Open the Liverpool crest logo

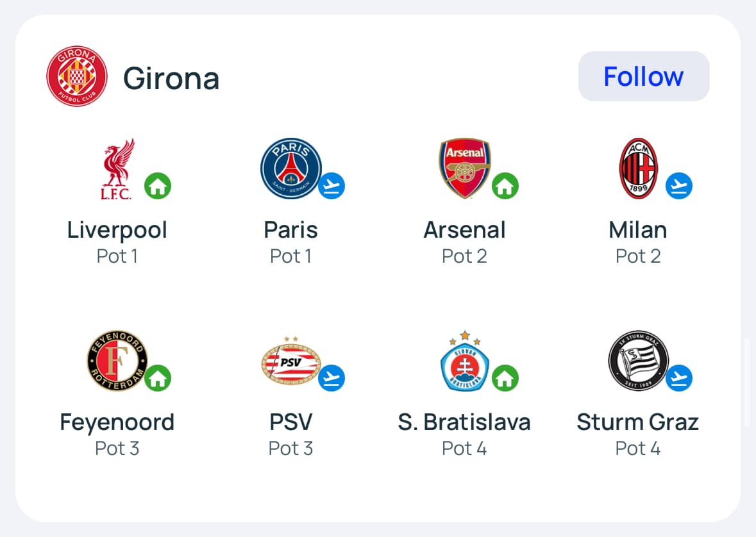pyautogui.click(x=117, y=169)
